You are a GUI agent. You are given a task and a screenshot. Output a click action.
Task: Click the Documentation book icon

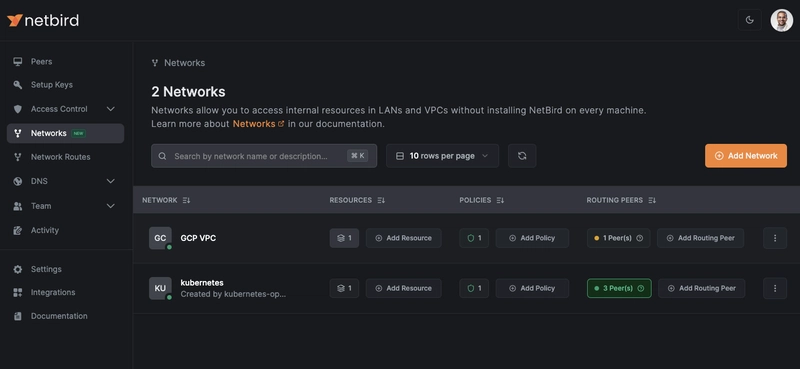(x=18, y=316)
